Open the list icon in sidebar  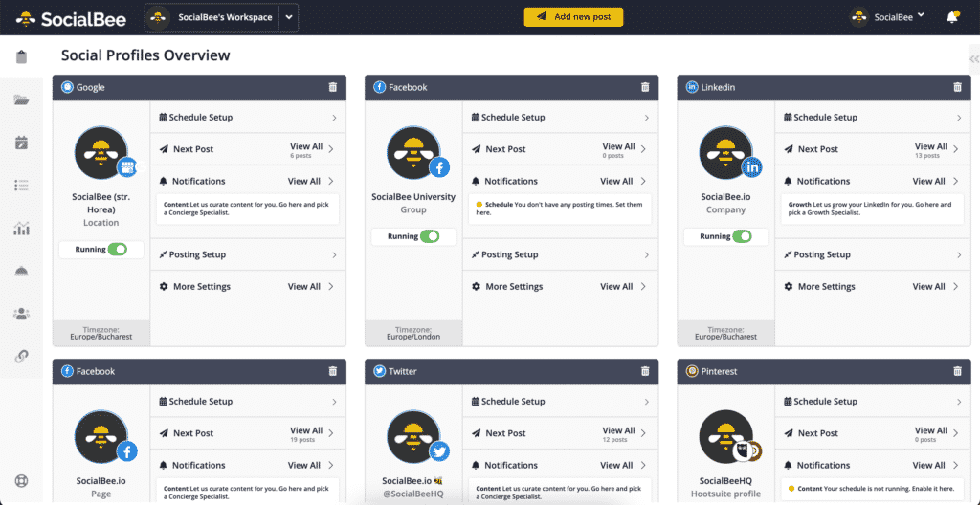[22, 185]
